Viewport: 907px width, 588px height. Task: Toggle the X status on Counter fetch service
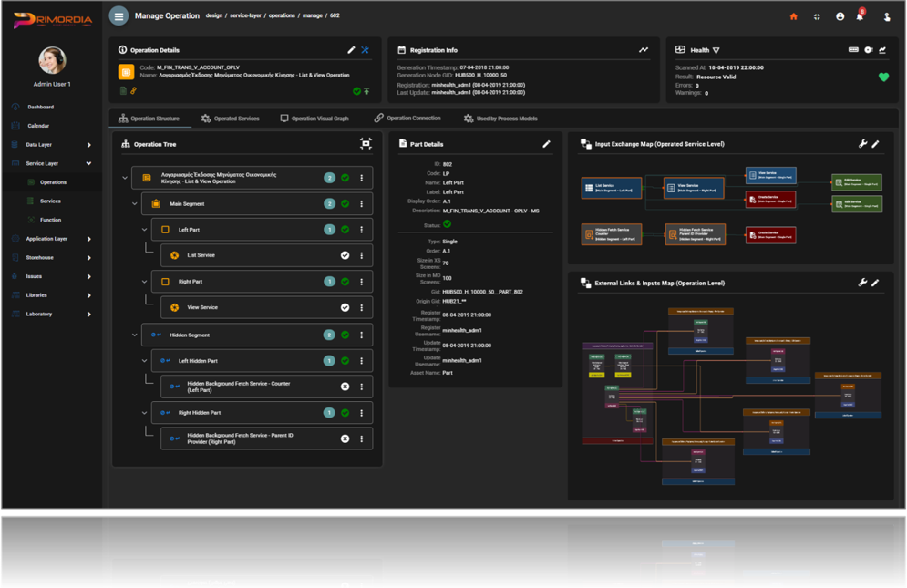(345, 387)
